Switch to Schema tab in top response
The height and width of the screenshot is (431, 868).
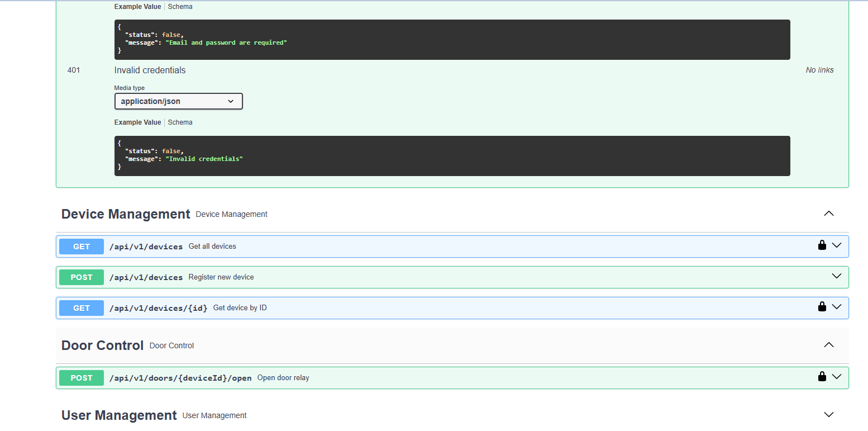point(180,7)
